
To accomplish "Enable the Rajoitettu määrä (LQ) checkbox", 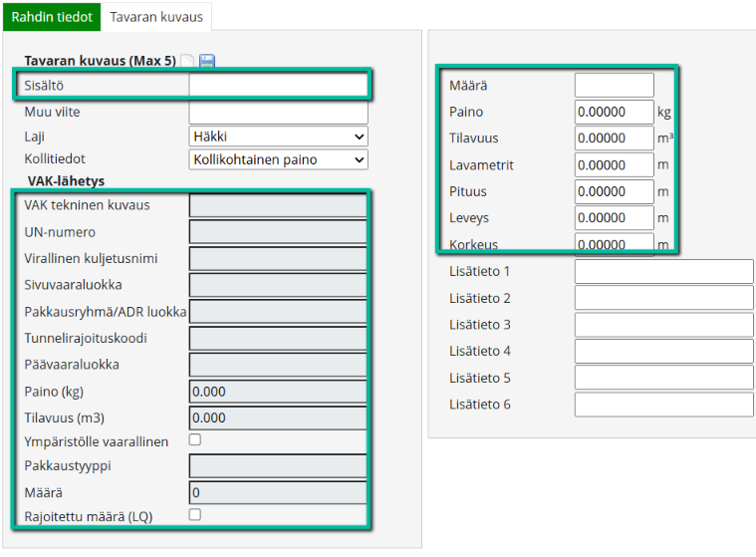I will [195, 514].
